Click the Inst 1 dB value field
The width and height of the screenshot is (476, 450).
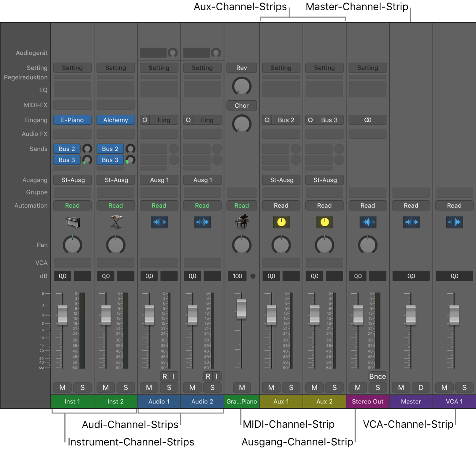tap(63, 276)
